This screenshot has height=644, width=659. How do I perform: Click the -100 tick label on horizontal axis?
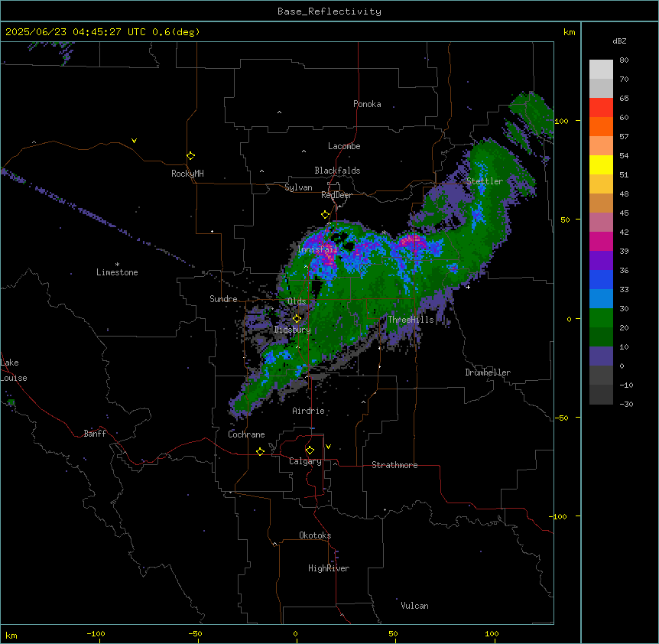96,634
